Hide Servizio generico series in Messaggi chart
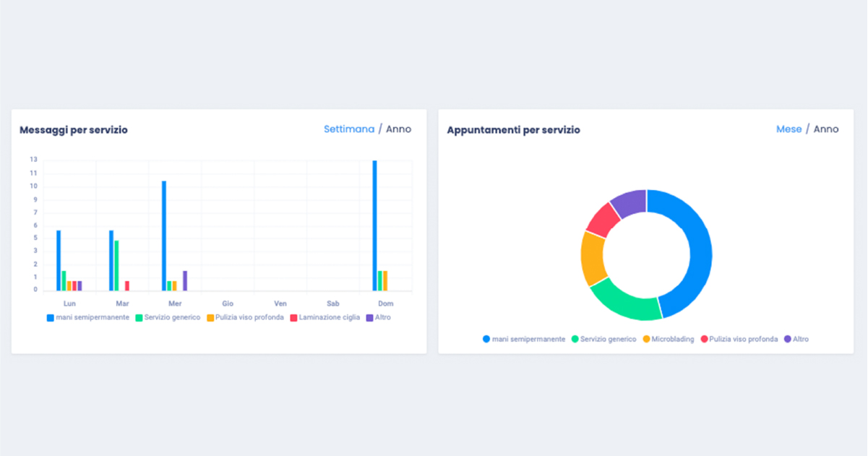 click(168, 317)
